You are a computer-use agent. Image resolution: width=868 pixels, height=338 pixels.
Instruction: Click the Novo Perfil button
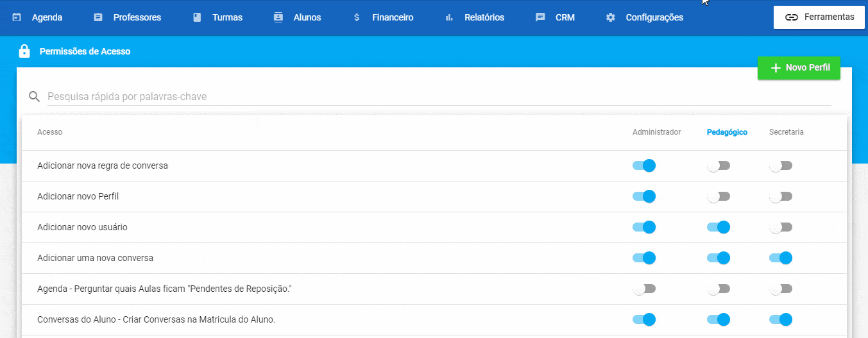tap(799, 68)
